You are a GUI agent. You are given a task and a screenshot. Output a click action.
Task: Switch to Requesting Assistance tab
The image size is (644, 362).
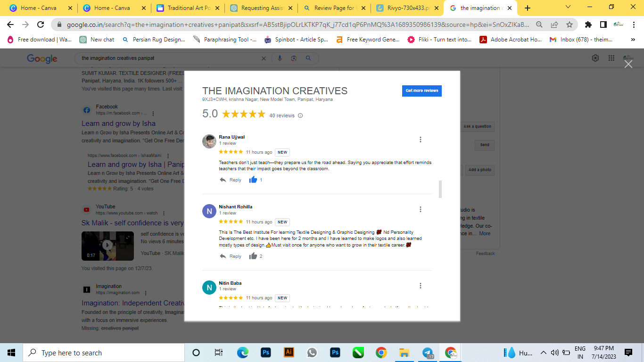[262, 8]
